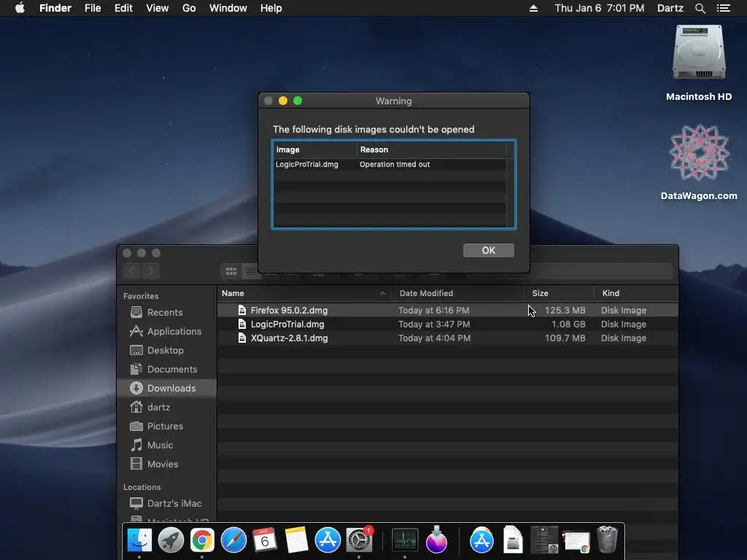Viewport: 747px width, 560px height.
Task: Click the eject icon in menu bar
Action: point(533,8)
